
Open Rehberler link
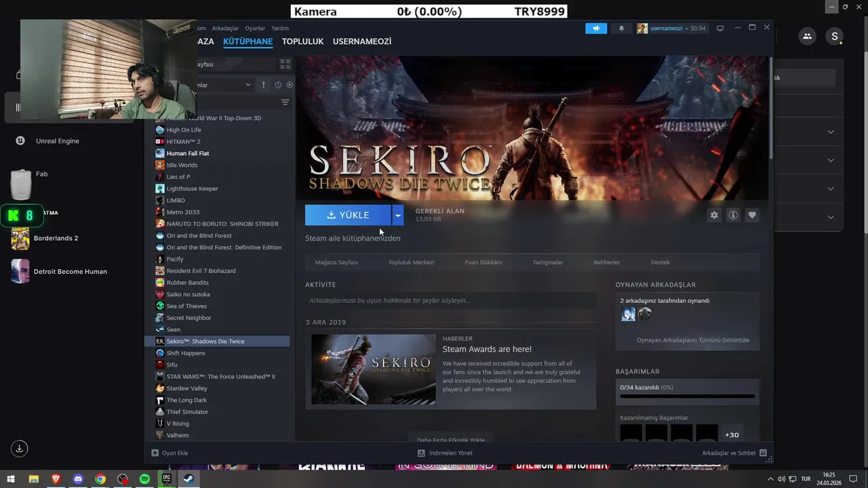tap(607, 262)
